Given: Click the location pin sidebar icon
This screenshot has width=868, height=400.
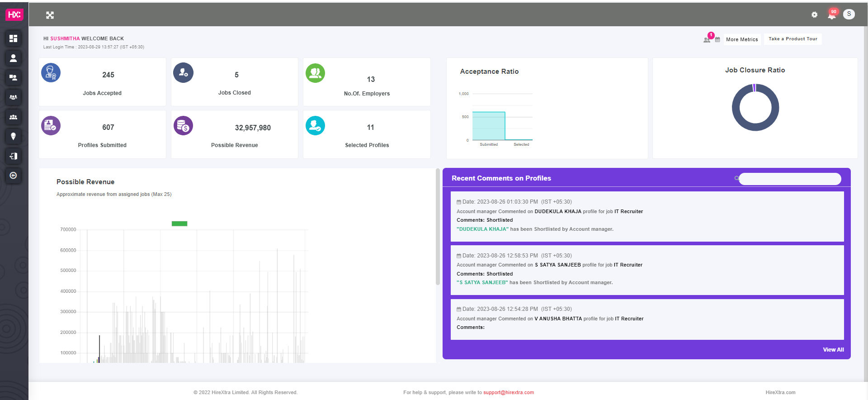Looking at the screenshot, I should [13, 136].
